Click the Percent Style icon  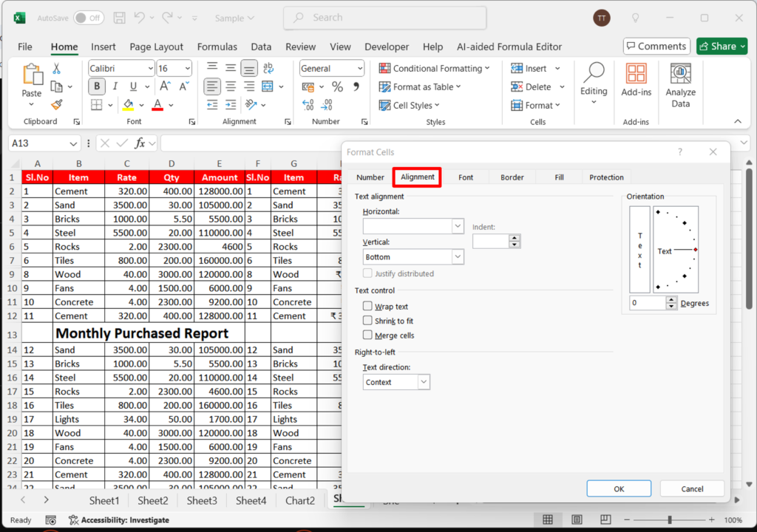[x=337, y=87]
